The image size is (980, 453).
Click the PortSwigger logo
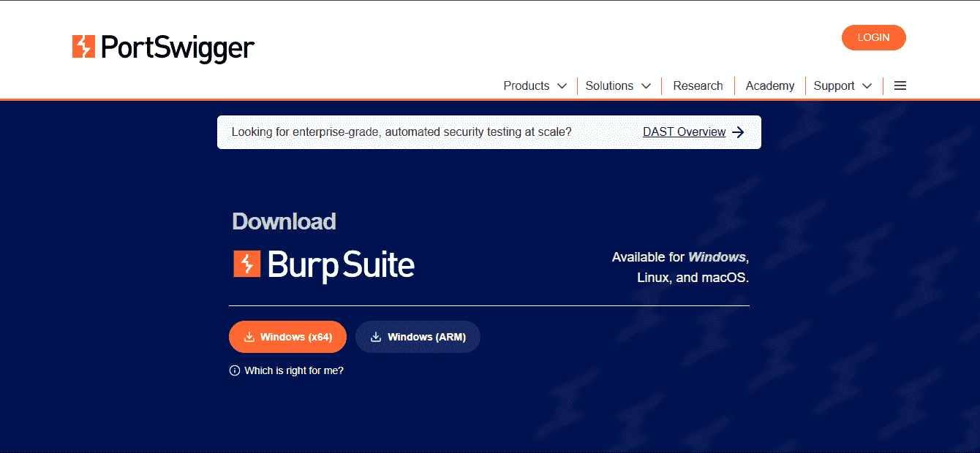[x=163, y=47]
